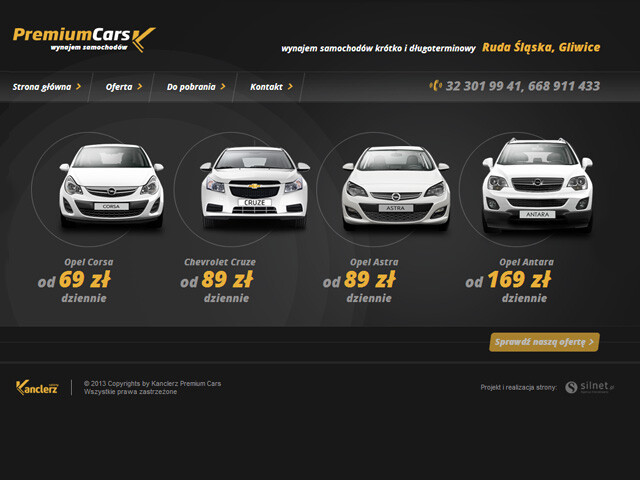Click the arrow next to Do pobrania
Viewport: 640px width, 480px height.
[222, 87]
